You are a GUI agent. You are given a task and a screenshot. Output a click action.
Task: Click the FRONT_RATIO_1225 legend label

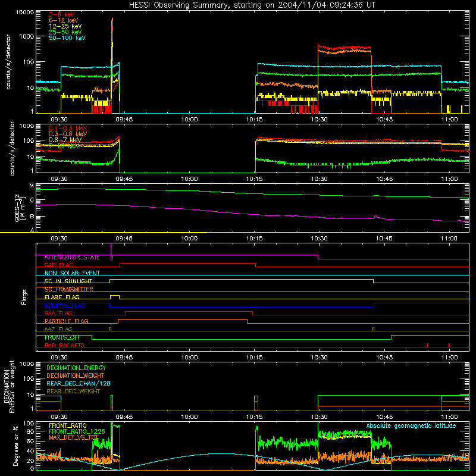(77, 431)
